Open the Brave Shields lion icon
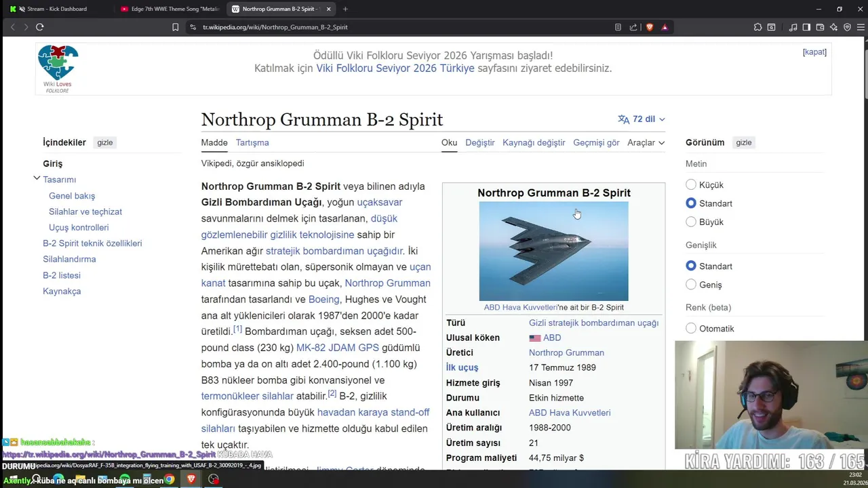This screenshot has height=488, width=868. (x=650, y=27)
